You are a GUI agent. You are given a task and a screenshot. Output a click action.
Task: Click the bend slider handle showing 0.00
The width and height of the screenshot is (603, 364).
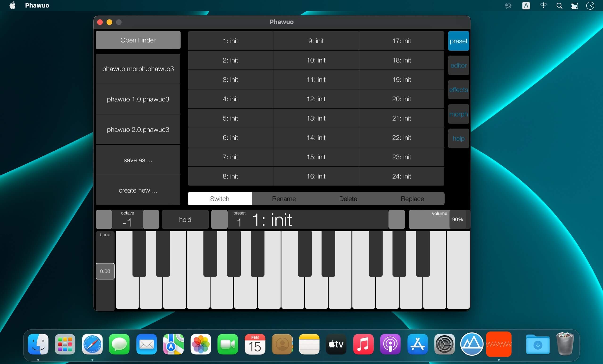(x=105, y=271)
